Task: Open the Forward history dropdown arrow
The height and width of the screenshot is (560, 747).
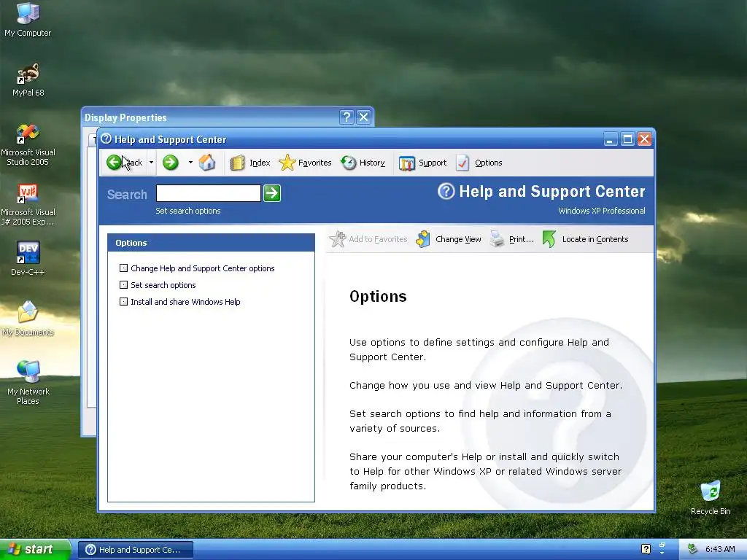Action: 190,163
